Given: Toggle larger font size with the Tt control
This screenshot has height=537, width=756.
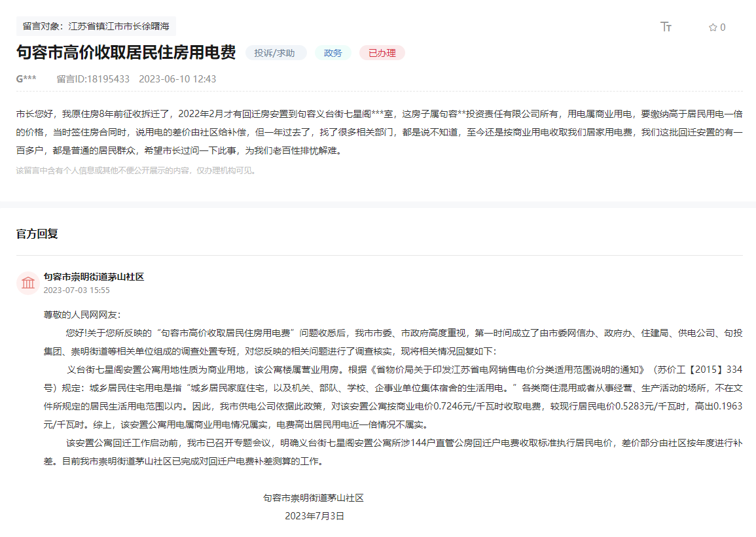Looking at the screenshot, I should point(666,27).
